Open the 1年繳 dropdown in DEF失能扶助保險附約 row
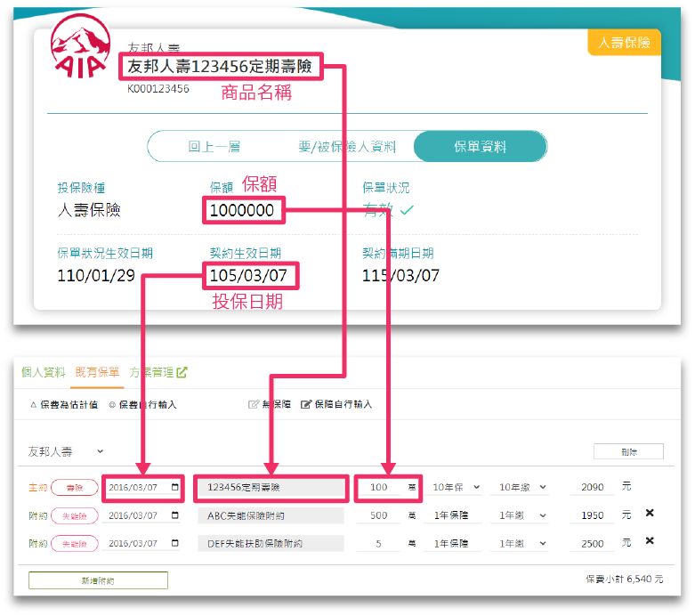The height and width of the screenshot is (616, 695). click(520, 543)
